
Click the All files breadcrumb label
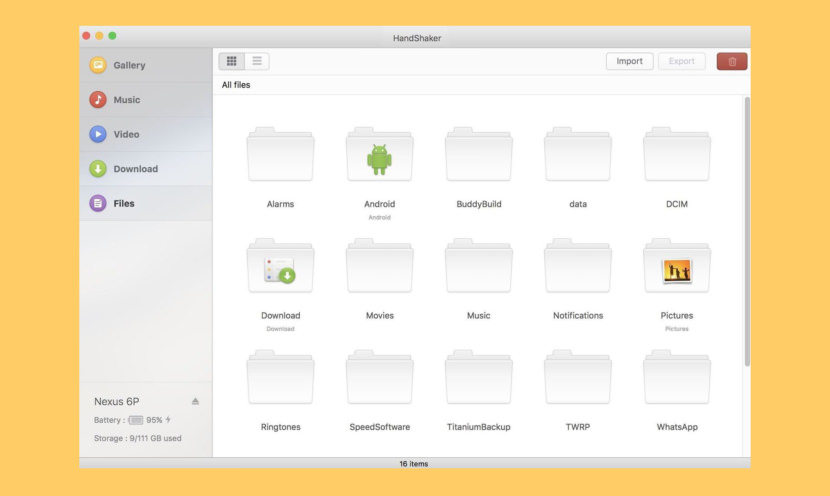tap(236, 85)
